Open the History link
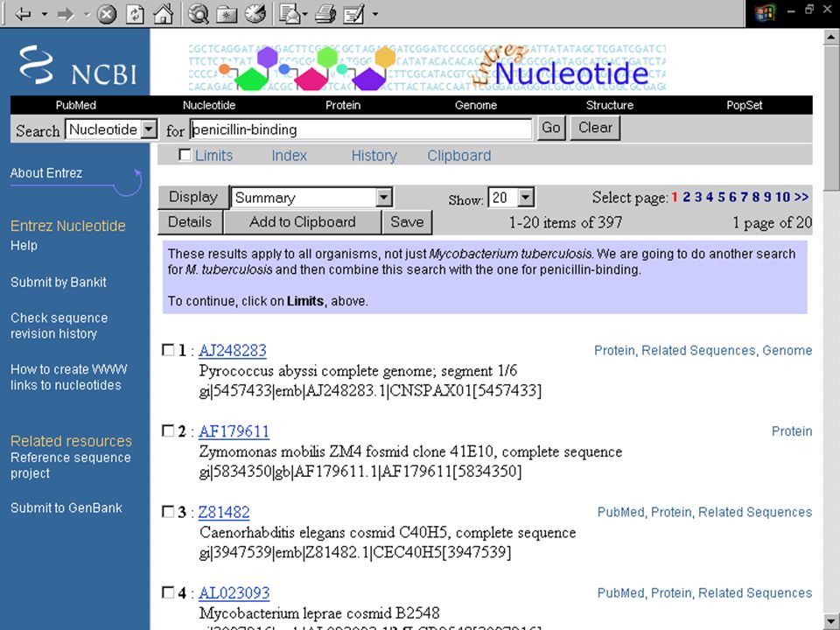Viewport: 840px width, 630px height. click(374, 156)
